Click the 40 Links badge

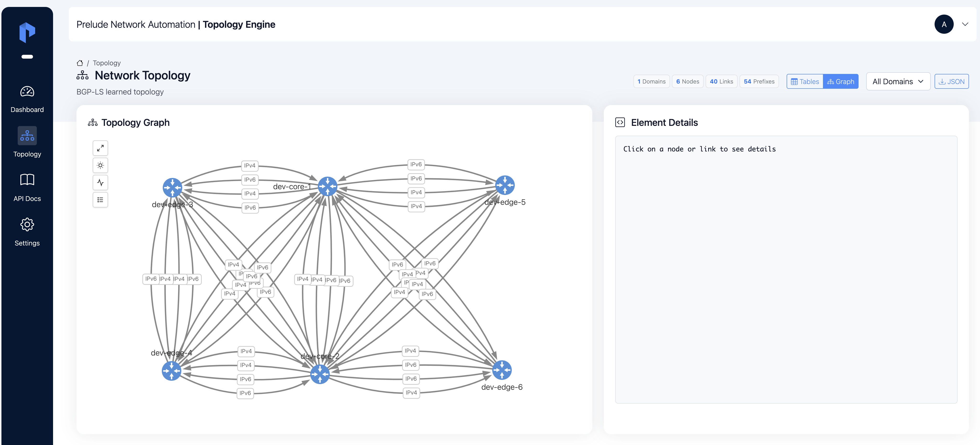721,81
